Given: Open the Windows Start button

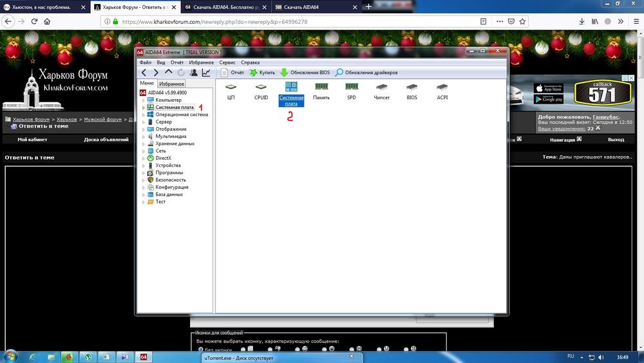Looking at the screenshot, I should tap(10, 357).
